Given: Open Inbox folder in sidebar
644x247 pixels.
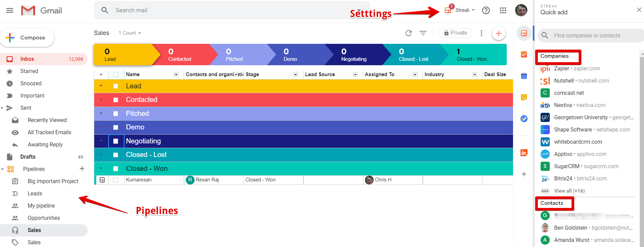Looking at the screenshot, I should (27, 59).
